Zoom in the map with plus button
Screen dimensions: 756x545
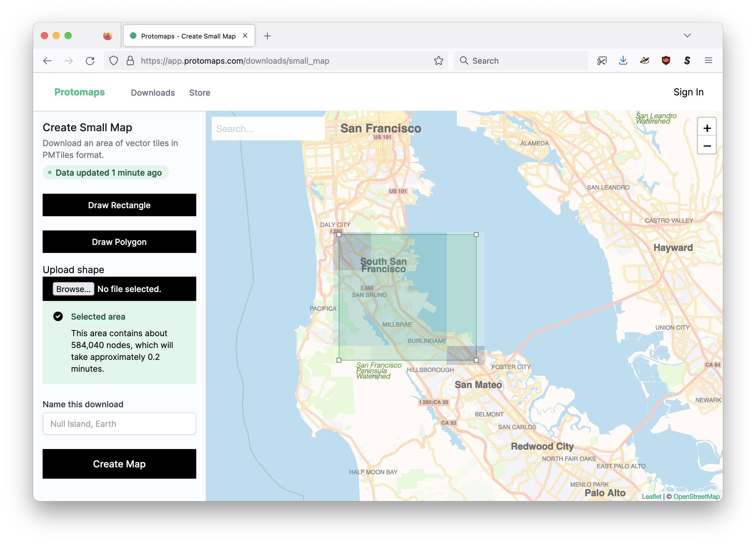[707, 128]
